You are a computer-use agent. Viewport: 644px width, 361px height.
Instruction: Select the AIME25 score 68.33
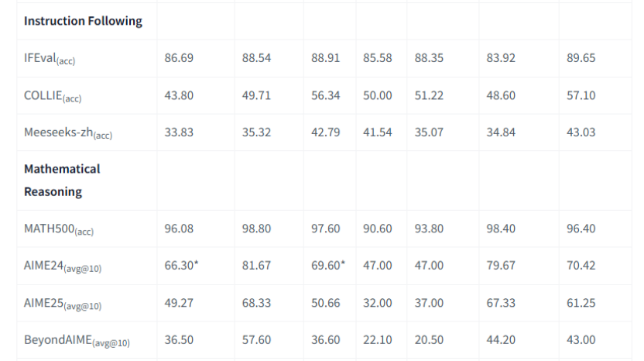(256, 303)
